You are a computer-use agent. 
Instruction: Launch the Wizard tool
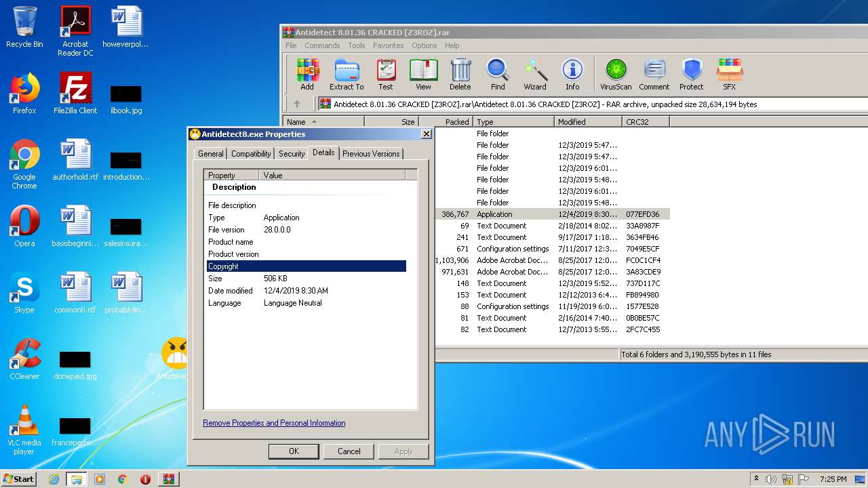tap(535, 74)
